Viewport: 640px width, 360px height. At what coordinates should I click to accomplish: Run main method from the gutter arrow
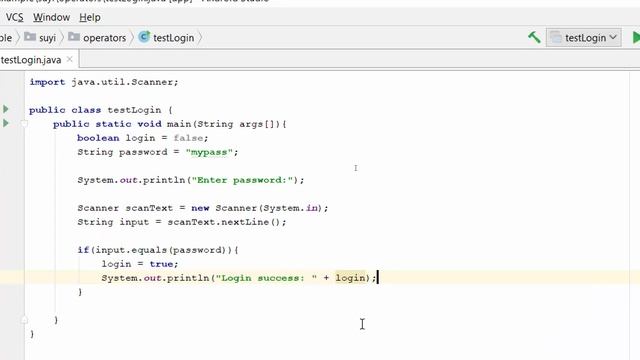pyautogui.click(x=6, y=123)
